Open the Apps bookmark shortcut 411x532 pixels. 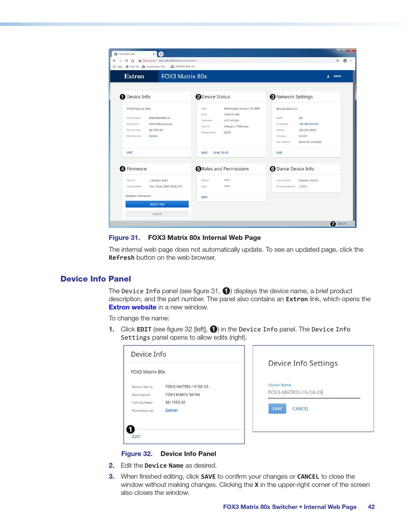tap(118, 67)
